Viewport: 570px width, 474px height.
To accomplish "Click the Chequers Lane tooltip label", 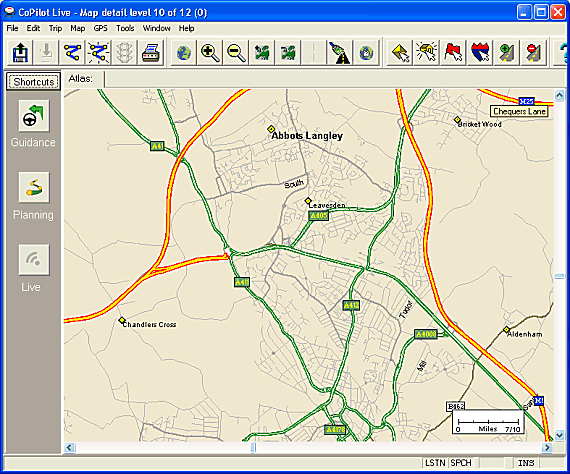I will click(x=519, y=111).
